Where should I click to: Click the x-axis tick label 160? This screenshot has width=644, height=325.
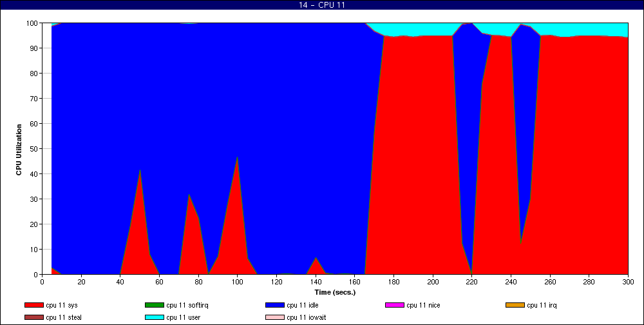[x=354, y=282]
